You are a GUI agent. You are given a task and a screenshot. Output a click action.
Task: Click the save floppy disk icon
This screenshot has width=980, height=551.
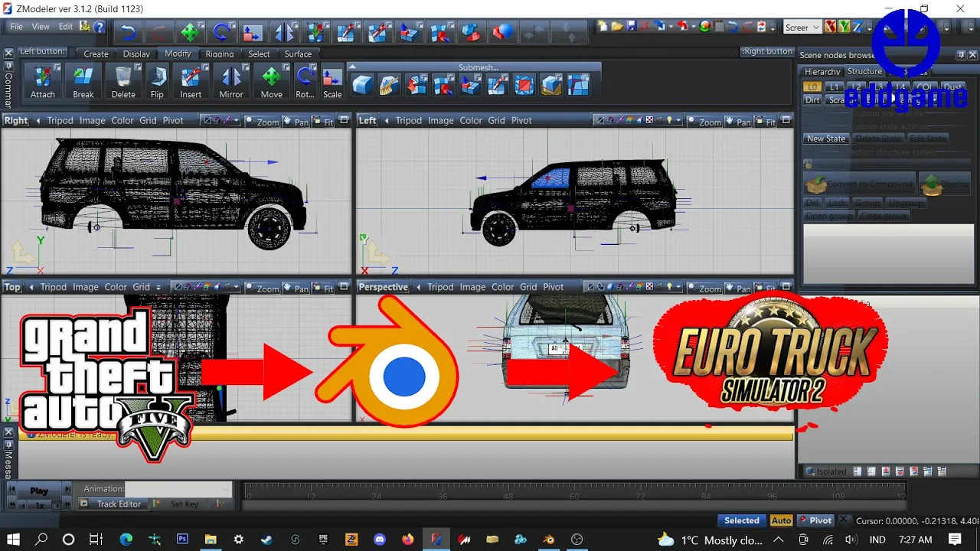[x=632, y=26]
